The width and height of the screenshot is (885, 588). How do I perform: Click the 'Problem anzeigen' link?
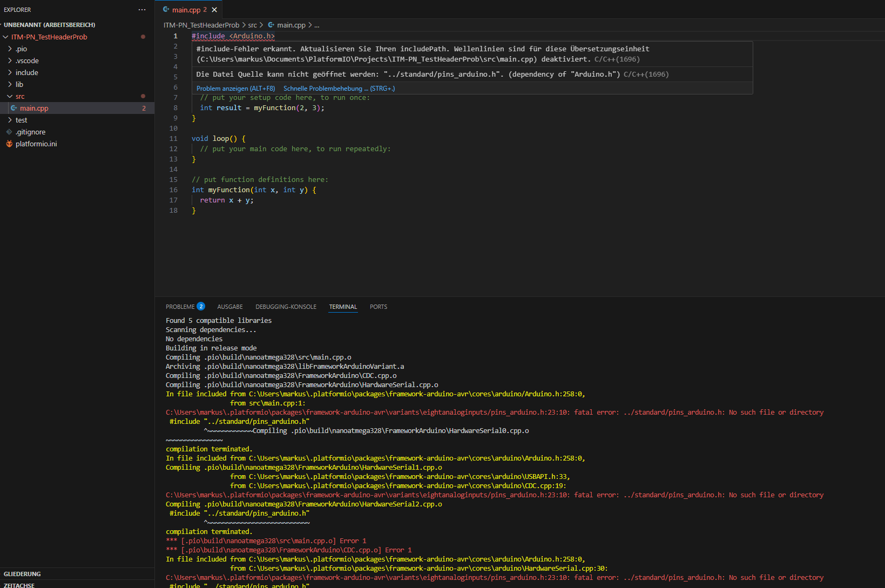click(235, 89)
